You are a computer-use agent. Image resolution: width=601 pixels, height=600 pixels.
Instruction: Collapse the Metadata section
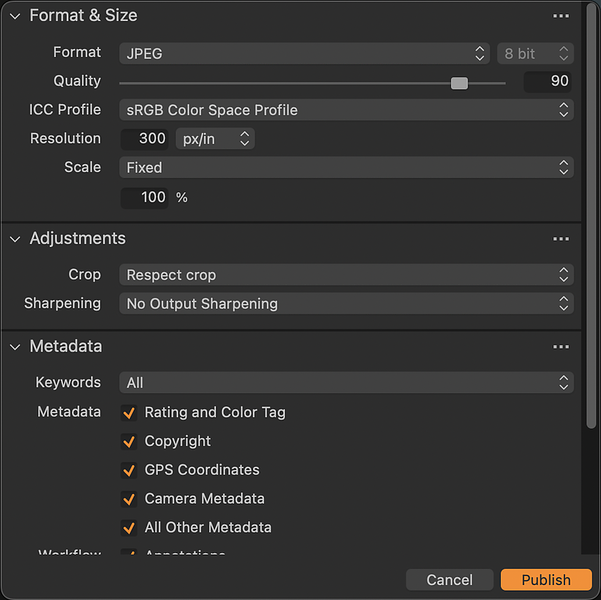tap(15, 347)
